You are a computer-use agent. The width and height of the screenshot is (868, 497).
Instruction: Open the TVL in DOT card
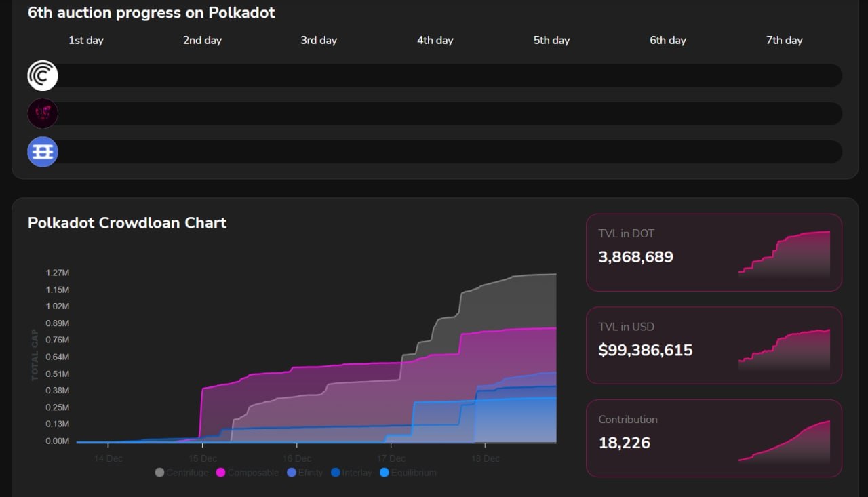tap(714, 252)
